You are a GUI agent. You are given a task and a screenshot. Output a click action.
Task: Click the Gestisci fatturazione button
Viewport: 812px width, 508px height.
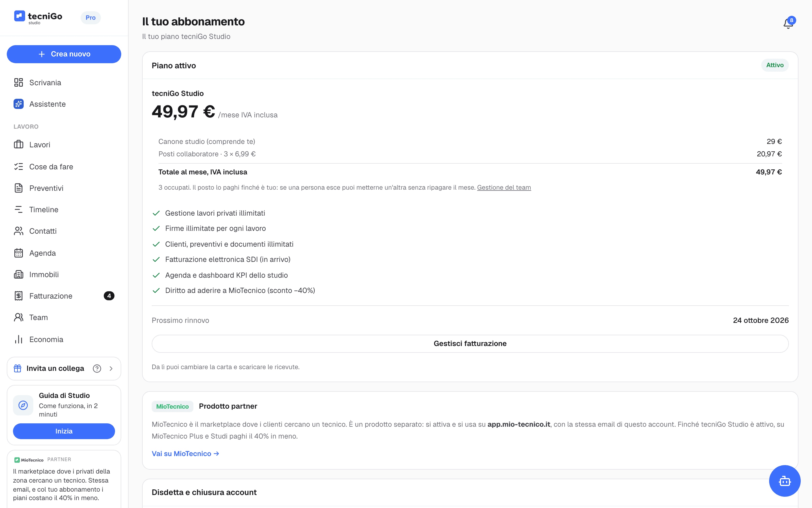click(470, 343)
